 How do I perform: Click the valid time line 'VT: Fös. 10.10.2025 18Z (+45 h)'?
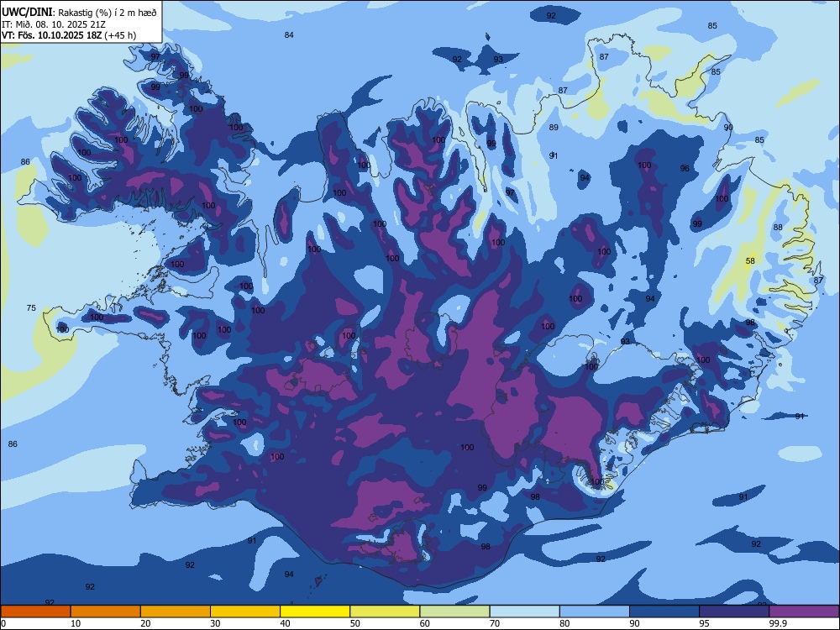click(69, 35)
